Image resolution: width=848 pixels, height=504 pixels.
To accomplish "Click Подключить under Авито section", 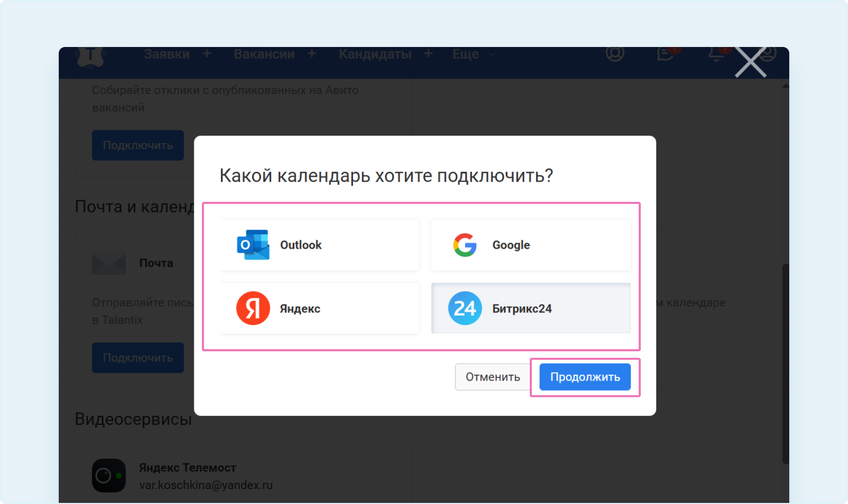I will [x=138, y=145].
